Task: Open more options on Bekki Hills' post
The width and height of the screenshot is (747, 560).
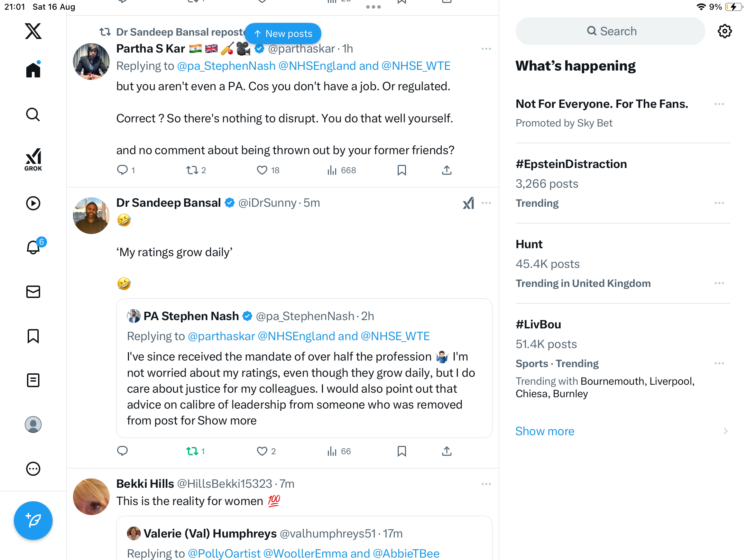Action: [x=486, y=484]
